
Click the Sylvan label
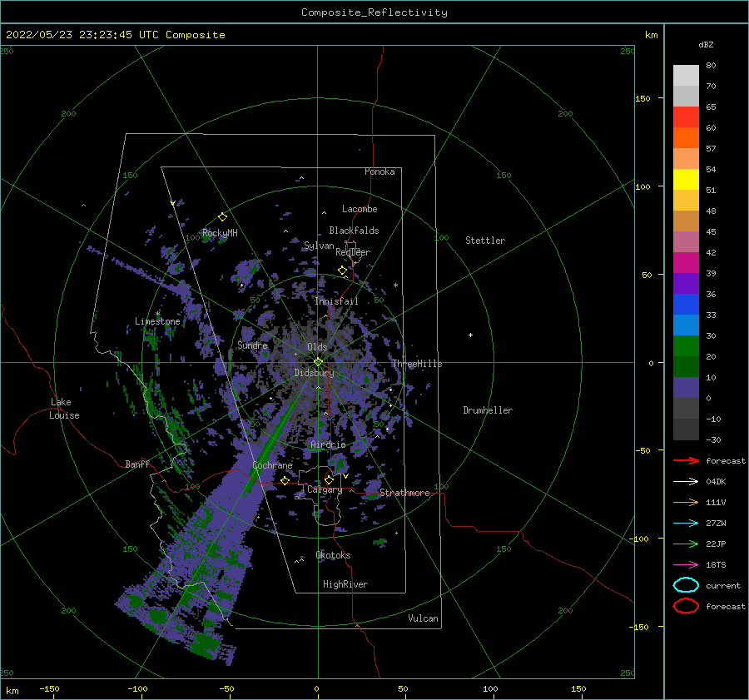319,246
